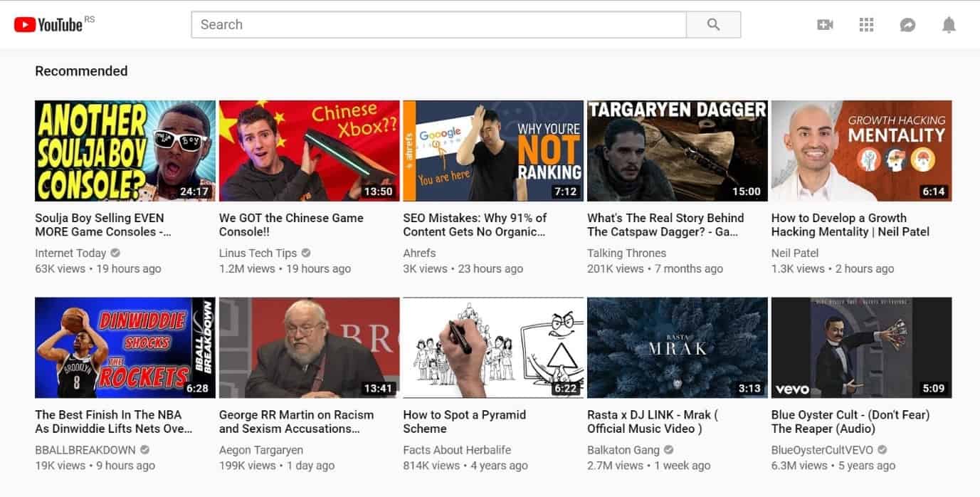This screenshot has width=980, height=497.
Task: Visit the BBALLBREAKDOWN channel
Action: [85, 449]
